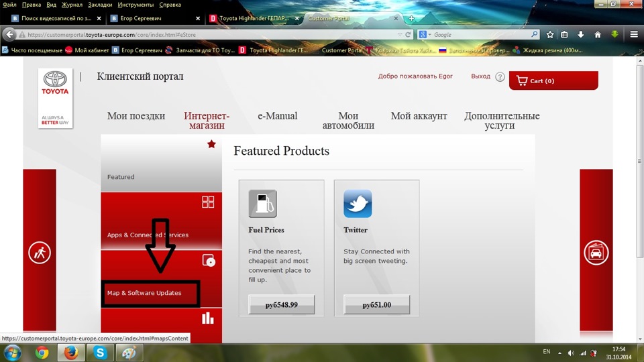Open the Справка menu
This screenshot has width=644, height=362.
pos(170,5)
